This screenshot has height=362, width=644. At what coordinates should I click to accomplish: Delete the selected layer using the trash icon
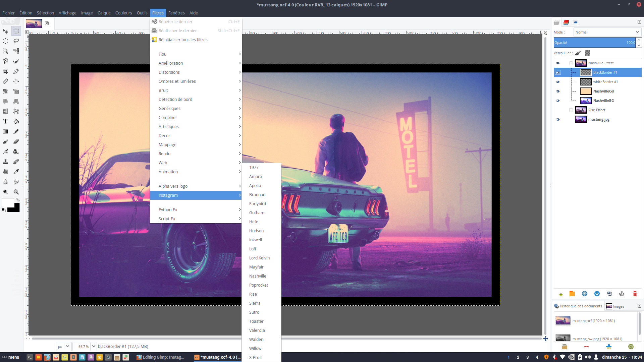[635, 294]
